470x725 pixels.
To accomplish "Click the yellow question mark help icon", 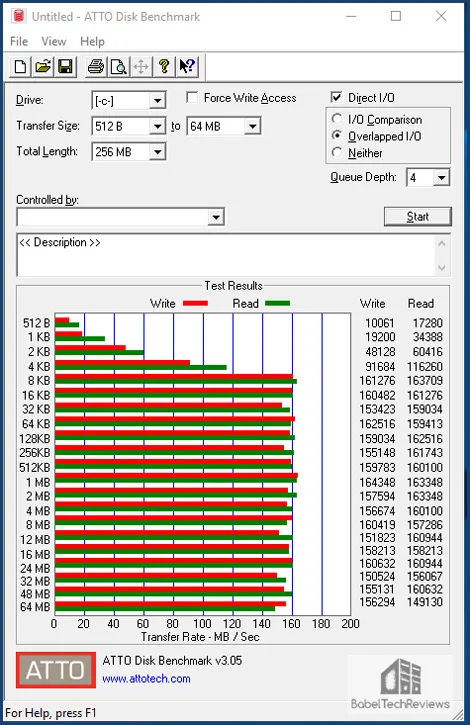I will pyautogui.click(x=164, y=67).
